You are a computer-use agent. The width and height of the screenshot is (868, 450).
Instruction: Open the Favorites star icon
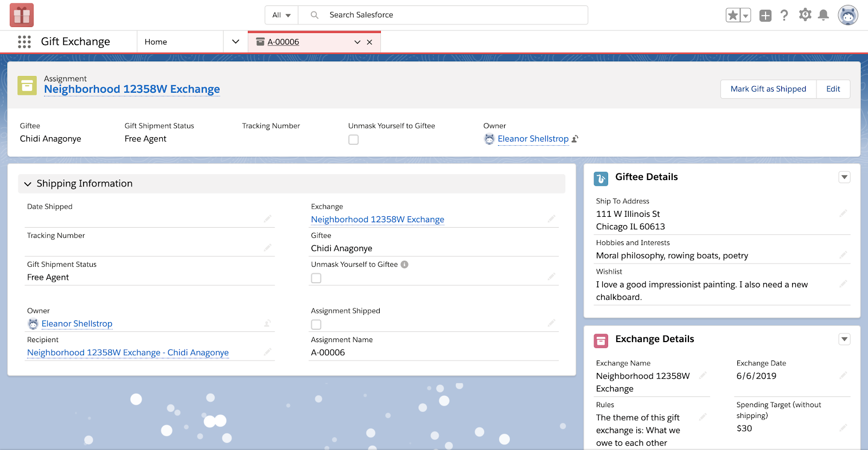pyautogui.click(x=733, y=15)
